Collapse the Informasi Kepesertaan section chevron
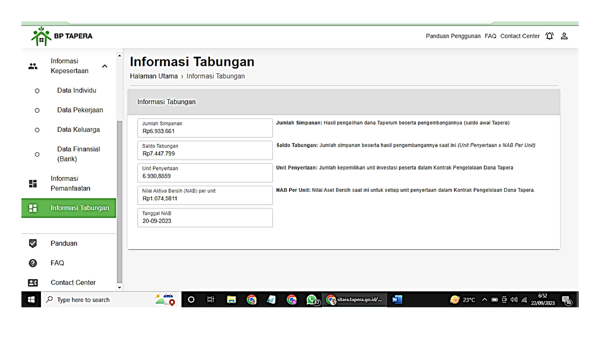 104,65
